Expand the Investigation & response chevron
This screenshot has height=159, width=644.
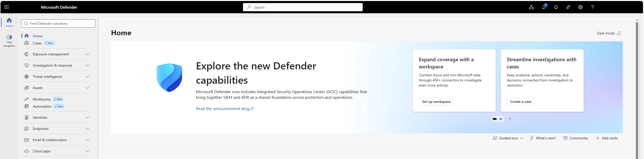(87, 65)
